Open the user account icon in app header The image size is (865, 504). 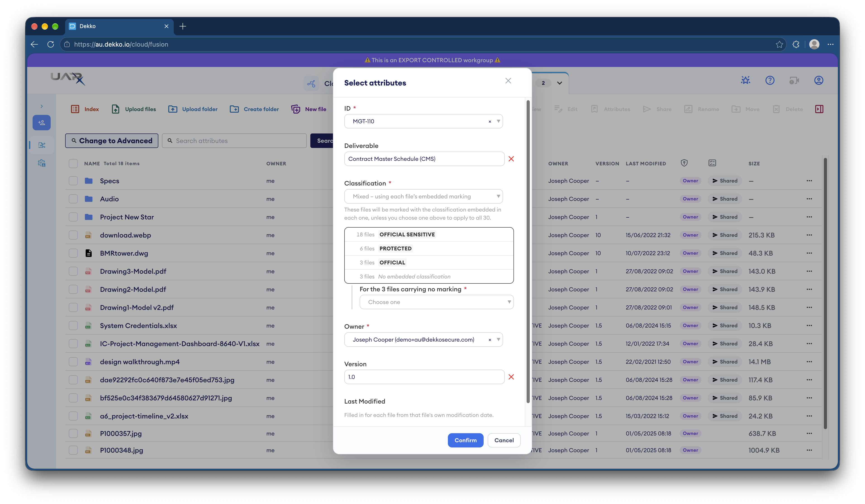[x=819, y=80]
